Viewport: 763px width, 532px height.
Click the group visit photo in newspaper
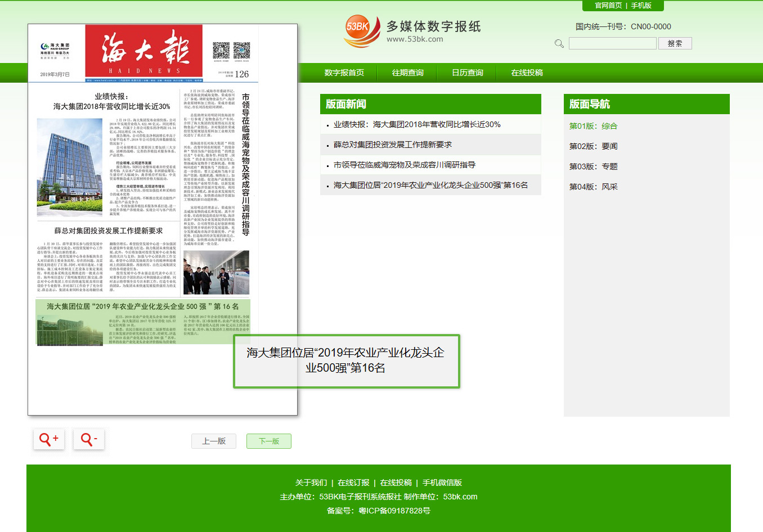[x=217, y=272]
